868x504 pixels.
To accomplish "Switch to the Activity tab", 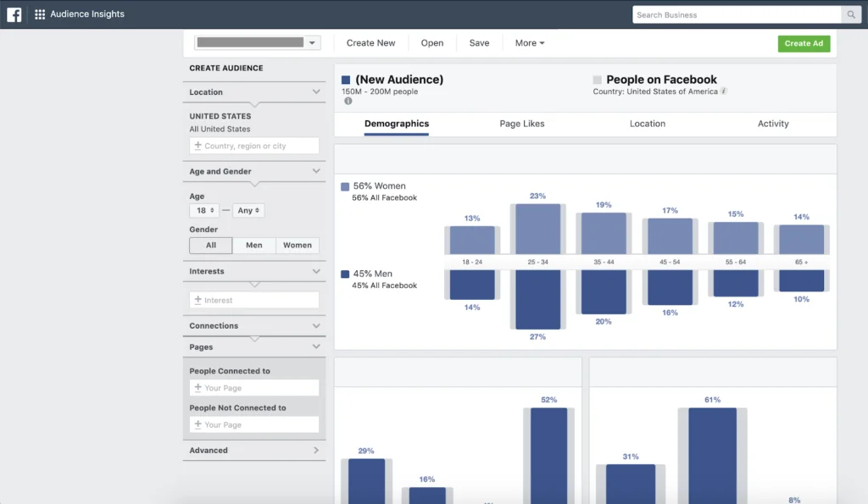I will click(x=773, y=124).
